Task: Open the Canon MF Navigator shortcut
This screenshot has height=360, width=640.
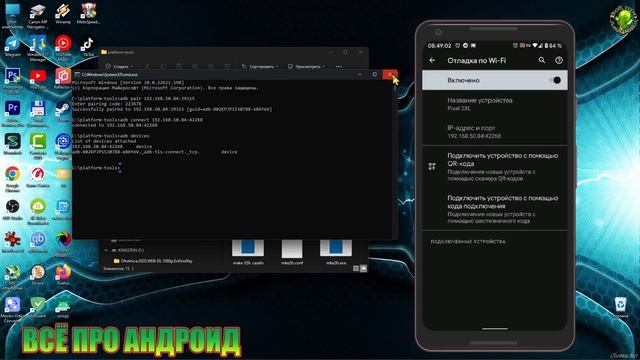Action: (38, 15)
